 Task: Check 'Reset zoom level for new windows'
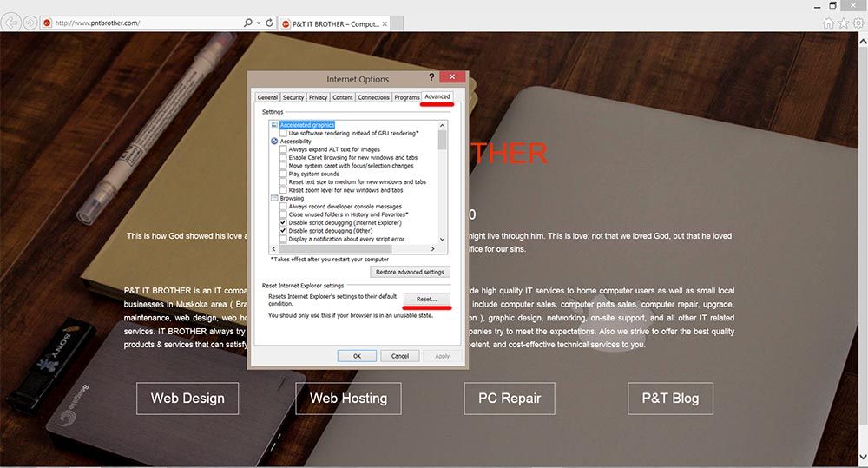point(283,190)
